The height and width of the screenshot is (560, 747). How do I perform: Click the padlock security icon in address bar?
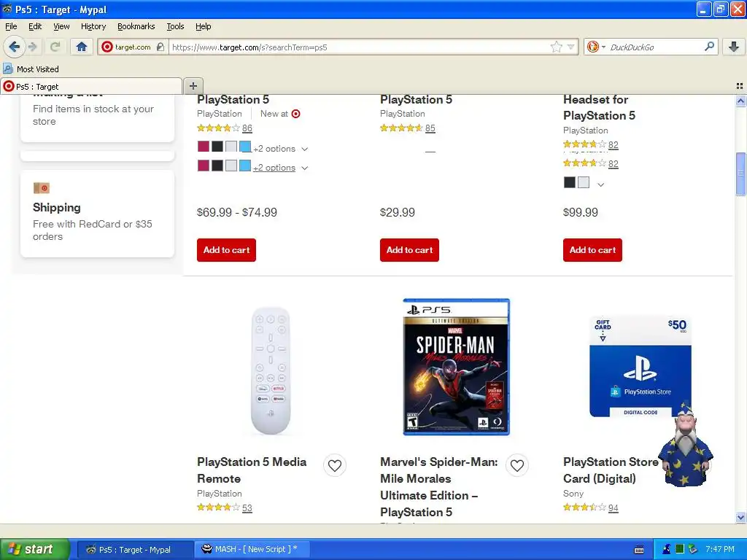(x=160, y=47)
